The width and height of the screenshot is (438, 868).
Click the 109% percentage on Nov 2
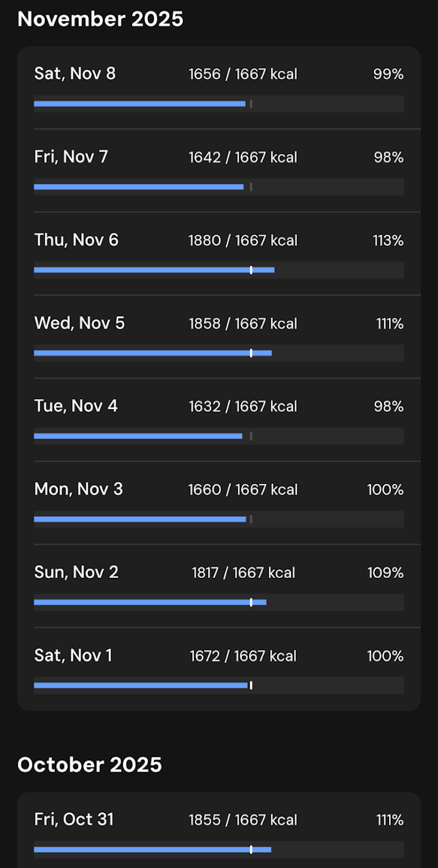pyautogui.click(x=385, y=572)
